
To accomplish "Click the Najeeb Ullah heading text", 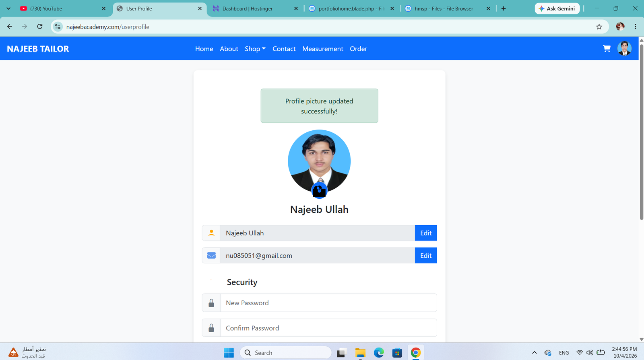I will [319, 210].
